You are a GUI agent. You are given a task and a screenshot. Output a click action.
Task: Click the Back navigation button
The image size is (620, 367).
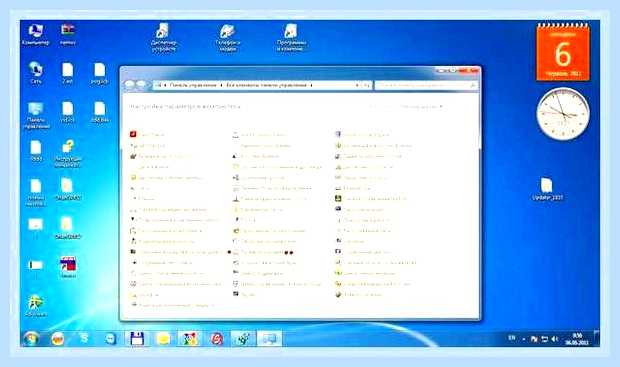point(130,85)
